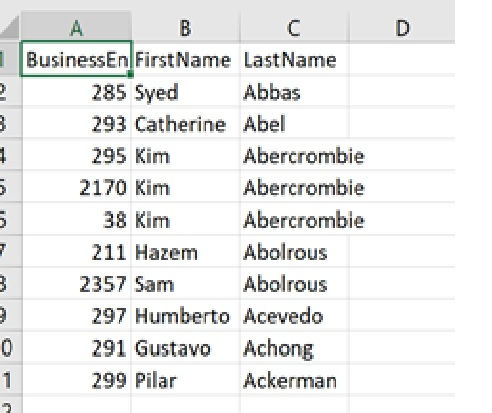
Task: Click the fill handle of cell A1
Action: pyautogui.click(x=130, y=75)
